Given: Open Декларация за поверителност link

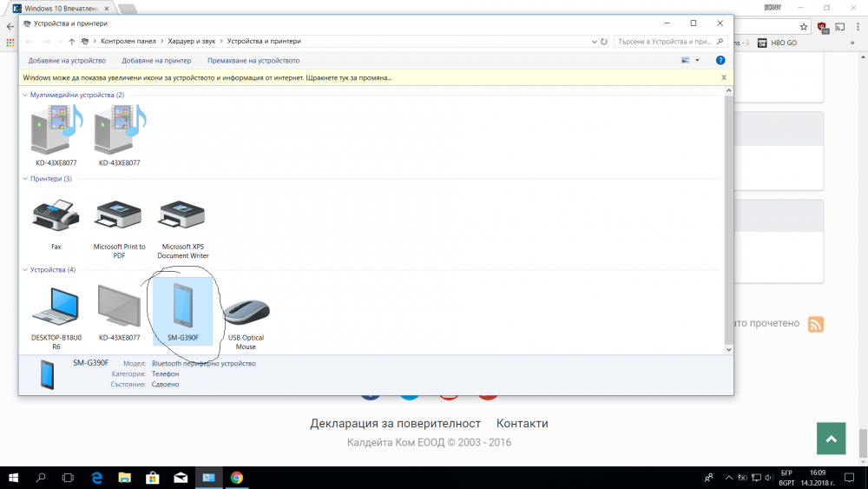Looking at the screenshot, I should (395, 424).
